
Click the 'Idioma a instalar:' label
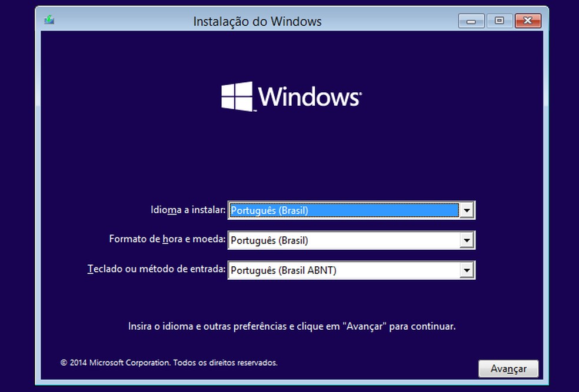188,210
